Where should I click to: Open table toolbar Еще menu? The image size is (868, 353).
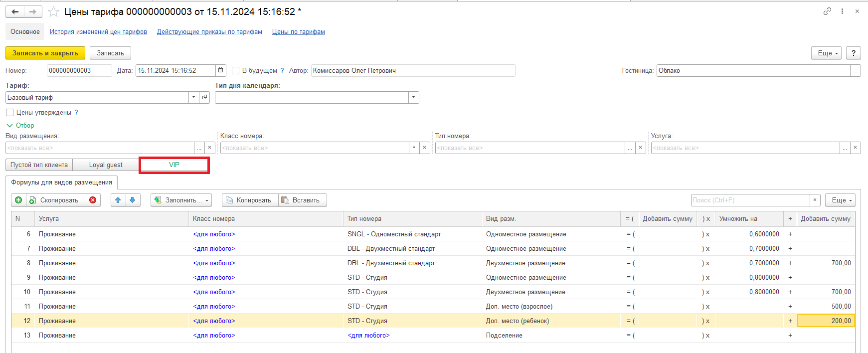point(840,200)
